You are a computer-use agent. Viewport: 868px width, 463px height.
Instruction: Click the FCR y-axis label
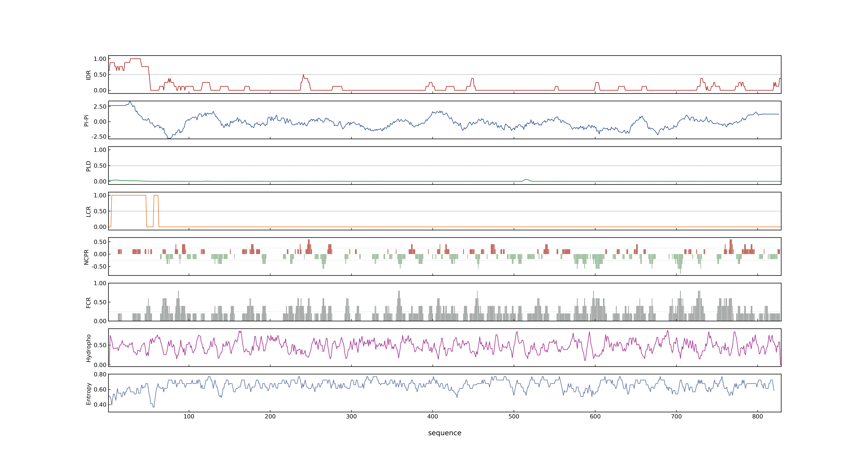[88, 303]
